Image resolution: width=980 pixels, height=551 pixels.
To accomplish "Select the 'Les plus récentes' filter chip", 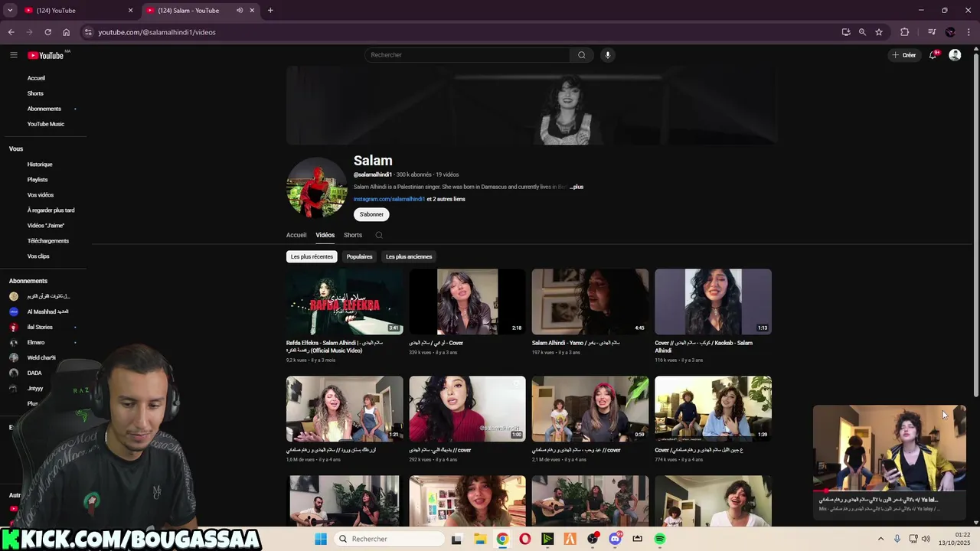I will [312, 256].
